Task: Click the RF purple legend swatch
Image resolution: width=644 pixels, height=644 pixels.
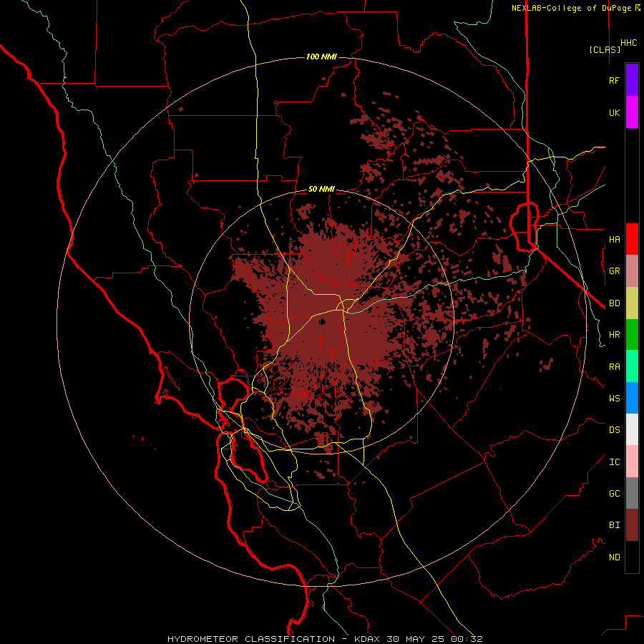Action: (632, 80)
